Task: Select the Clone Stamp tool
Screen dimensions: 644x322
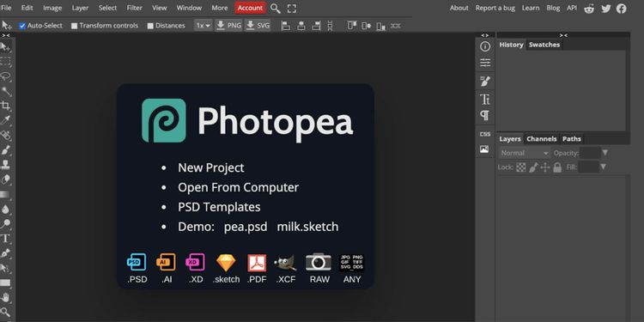Action: (5, 165)
